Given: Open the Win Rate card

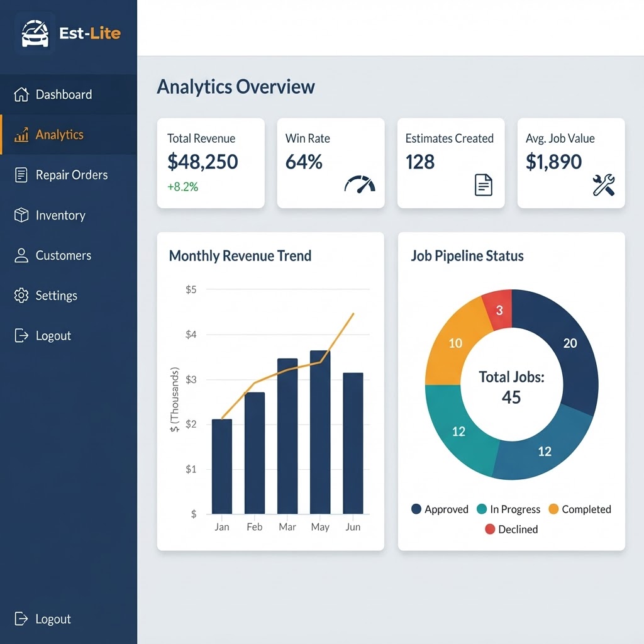Looking at the screenshot, I should pyautogui.click(x=331, y=163).
